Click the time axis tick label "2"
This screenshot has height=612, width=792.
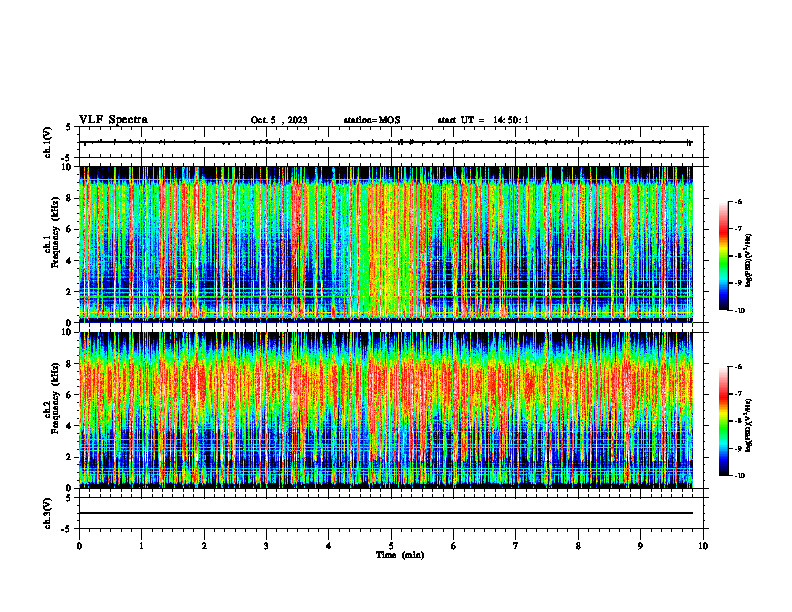click(x=204, y=546)
